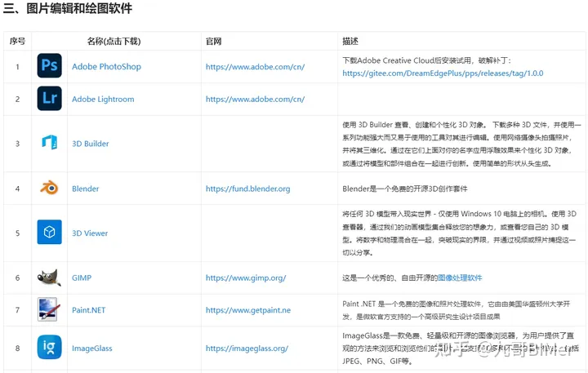Click the 下载Adobe Creative Cloud后安装试用 text
This screenshot has width=588, height=373.
click(x=407, y=60)
